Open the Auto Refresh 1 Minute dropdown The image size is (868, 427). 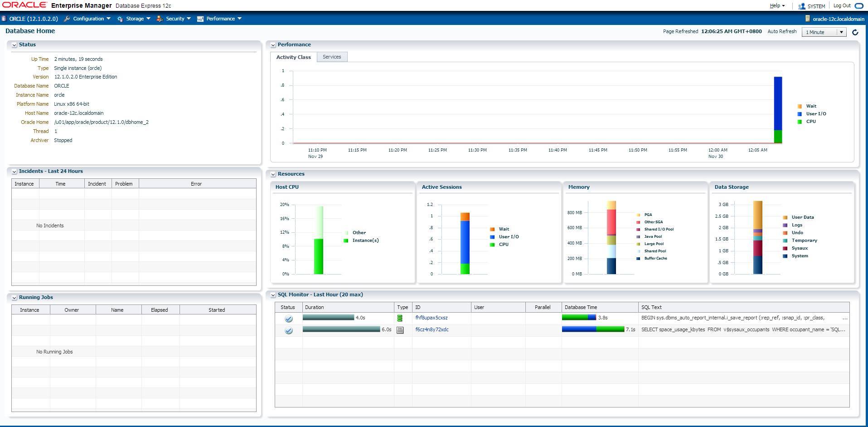click(x=824, y=32)
